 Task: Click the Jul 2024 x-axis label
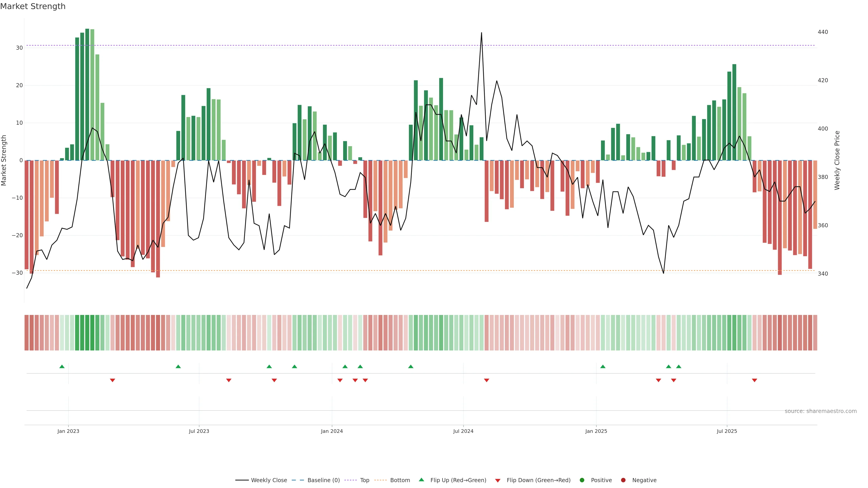click(463, 431)
